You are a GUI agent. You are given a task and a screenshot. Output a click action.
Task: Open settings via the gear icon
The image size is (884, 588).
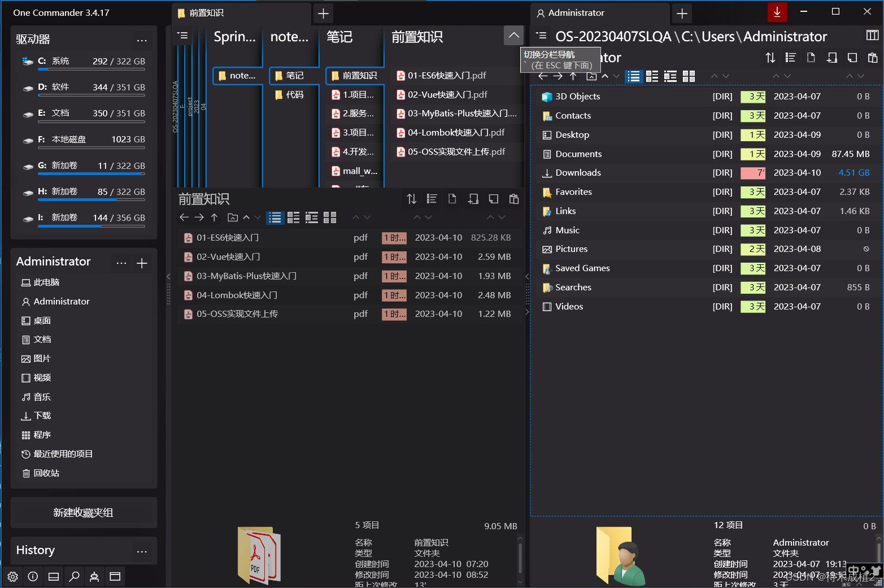pos(12,577)
